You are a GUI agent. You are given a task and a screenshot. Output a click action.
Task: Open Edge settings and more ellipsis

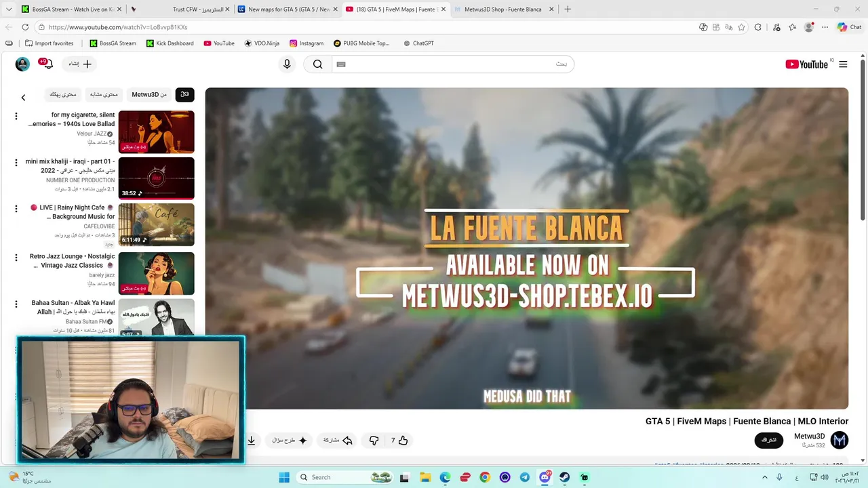(825, 27)
